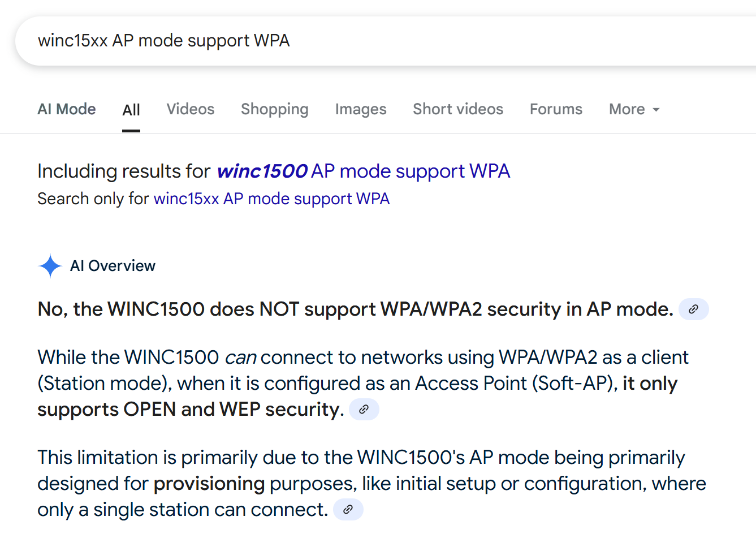The image size is (756, 538).
Task: Open source link icon after single station sentence
Action: pyautogui.click(x=348, y=509)
